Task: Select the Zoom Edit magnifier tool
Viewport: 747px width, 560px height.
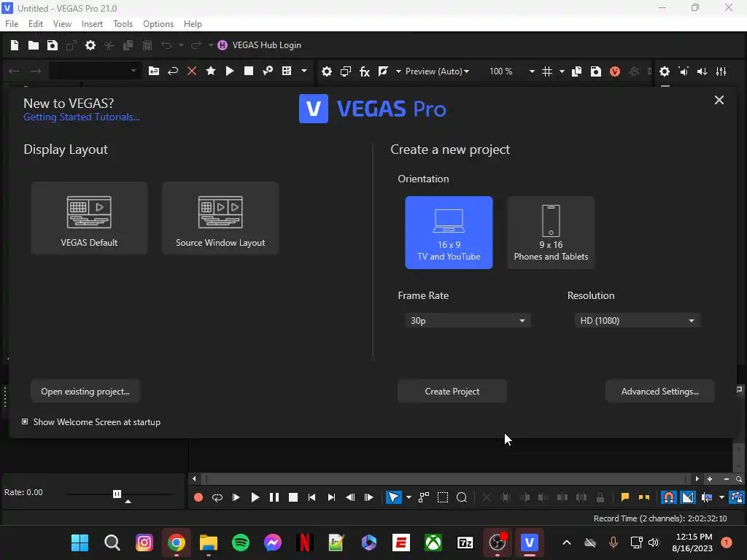Action: coord(462,497)
